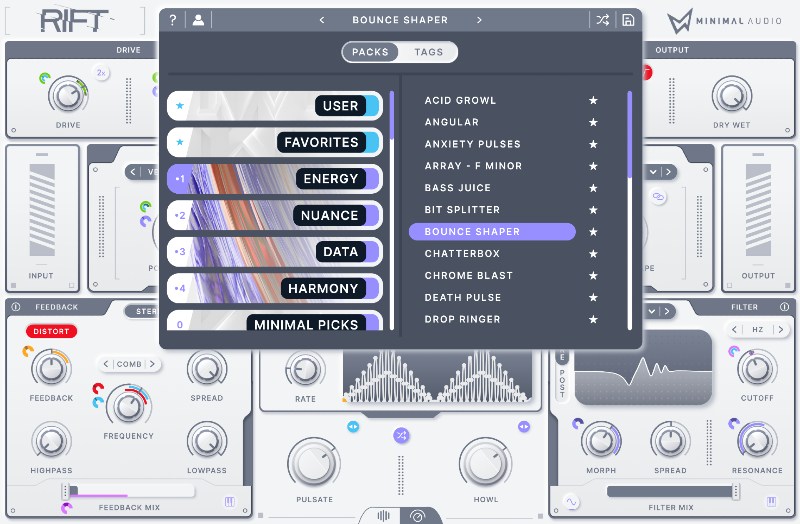The width and height of the screenshot is (800, 524).
Task: Select next feedback type right of COMB
Action: coord(152,364)
